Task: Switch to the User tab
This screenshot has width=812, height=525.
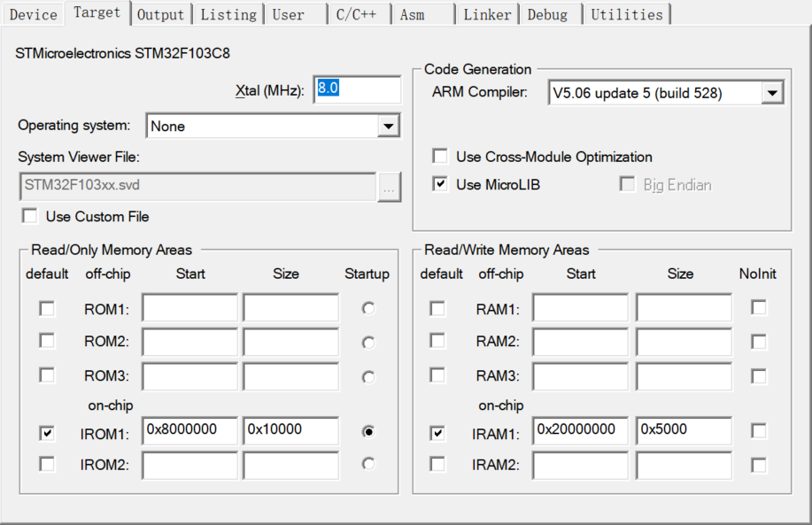Action: click(x=297, y=14)
